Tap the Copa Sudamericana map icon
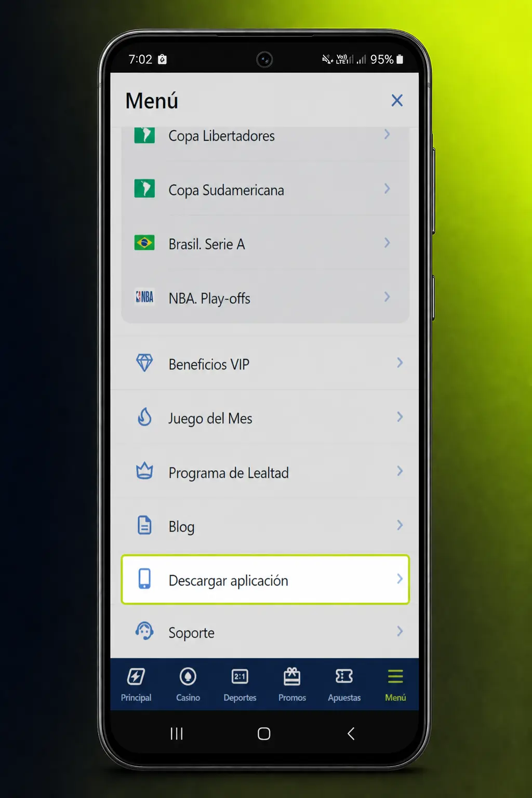This screenshot has height=798, width=532. coord(144,189)
